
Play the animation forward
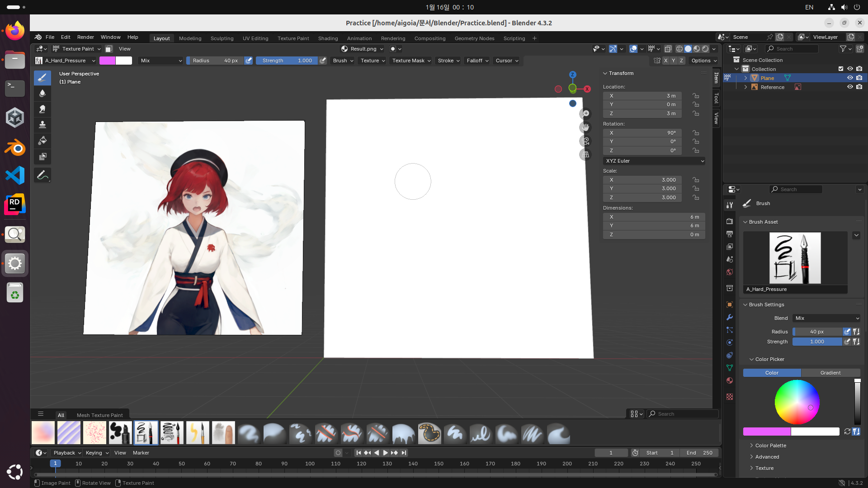pos(385,453)
